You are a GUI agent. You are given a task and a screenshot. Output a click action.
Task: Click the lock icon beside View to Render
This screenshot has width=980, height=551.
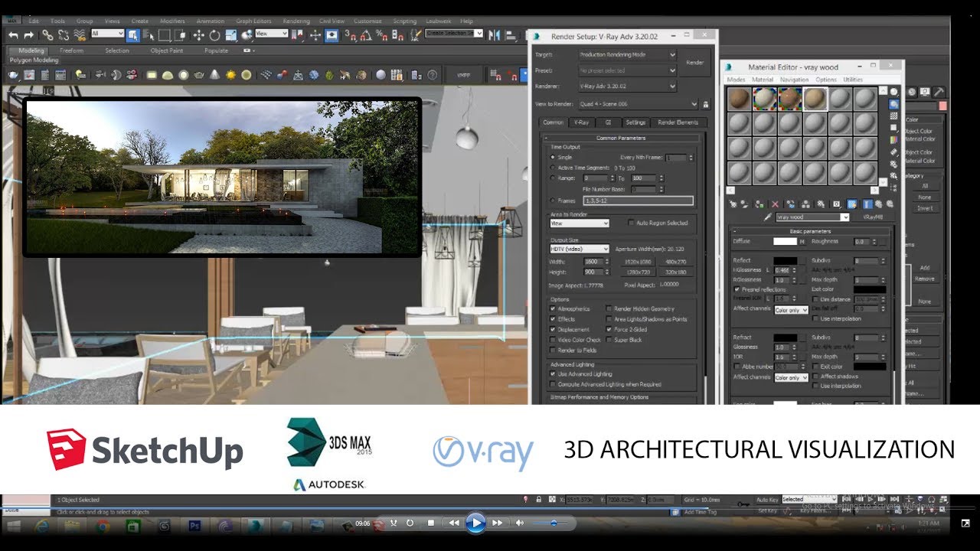click(x=706, y=104)
